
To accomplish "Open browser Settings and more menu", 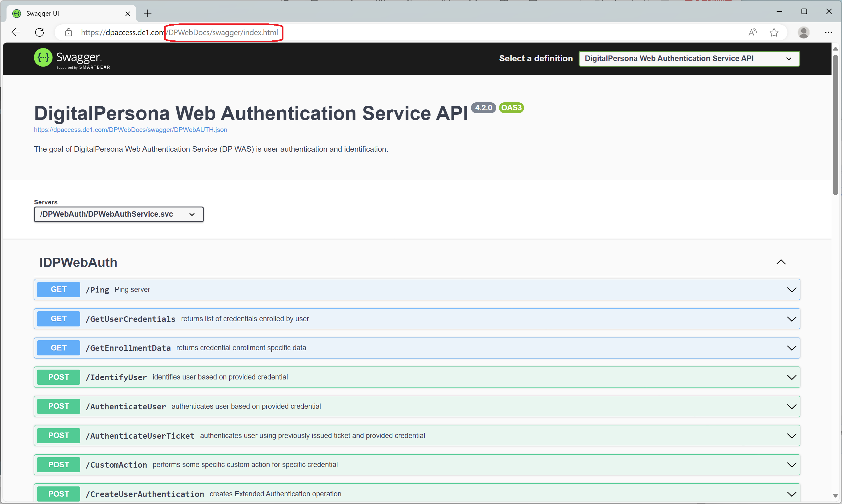I will [828, 32].
